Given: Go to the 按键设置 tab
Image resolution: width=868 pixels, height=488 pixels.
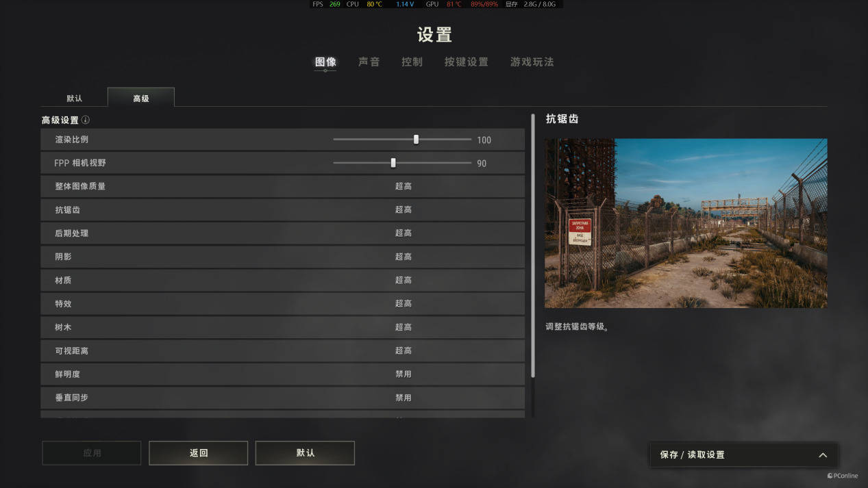Looking at the screenshot, I should pos(467,62).
